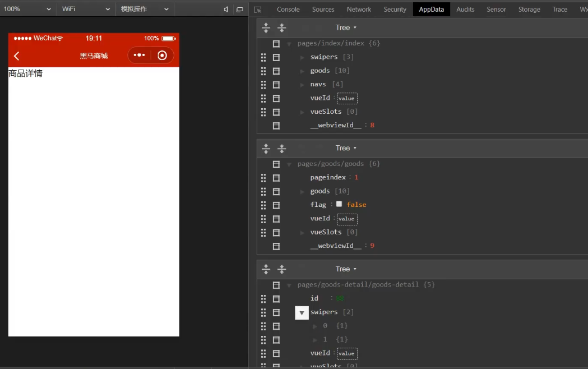Screen dimensions: 588x369
Task: Click the action box icon on pageindex row
Action: [x=276, y=178]
